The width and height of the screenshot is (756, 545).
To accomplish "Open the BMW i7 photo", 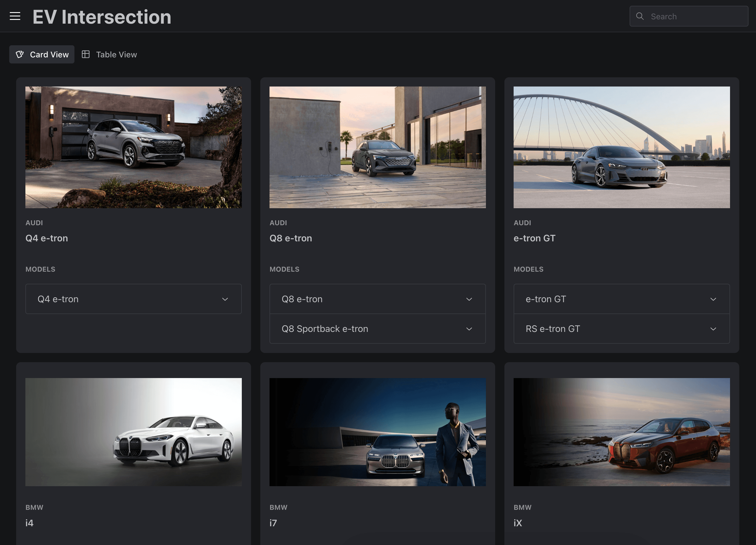I will (x=377, y=432).
